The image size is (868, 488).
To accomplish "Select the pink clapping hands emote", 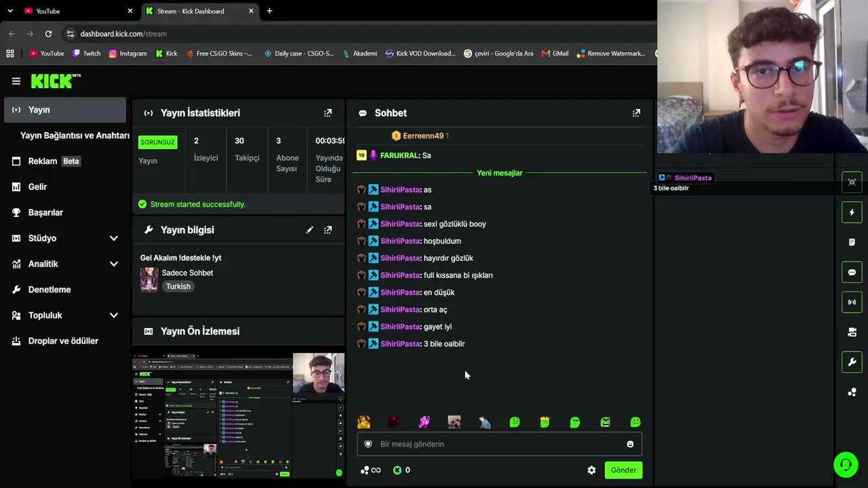I will [425, 422].
